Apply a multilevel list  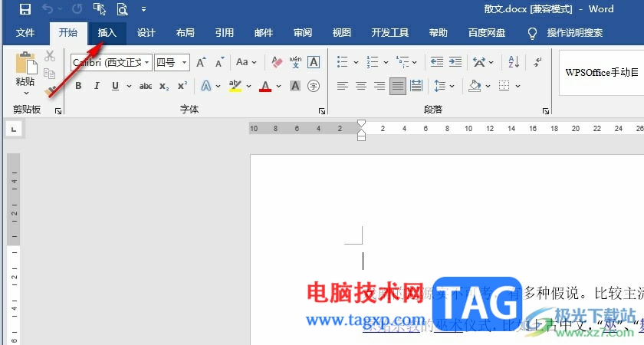pos(402,62)
